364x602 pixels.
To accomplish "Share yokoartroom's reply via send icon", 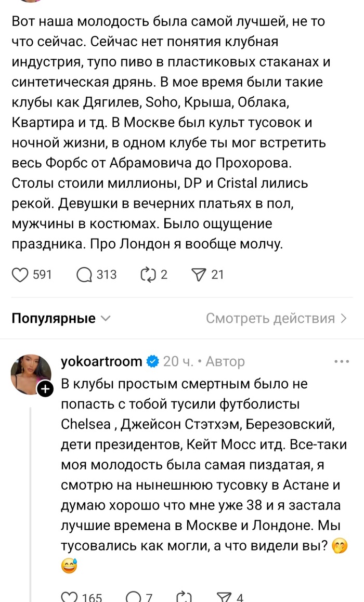I will click(224, 597).
